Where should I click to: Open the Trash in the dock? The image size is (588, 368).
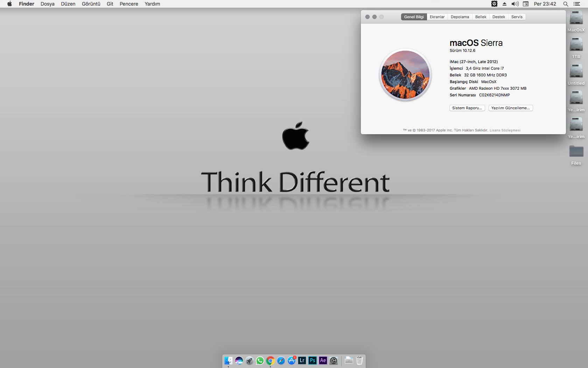coord(359,360)
